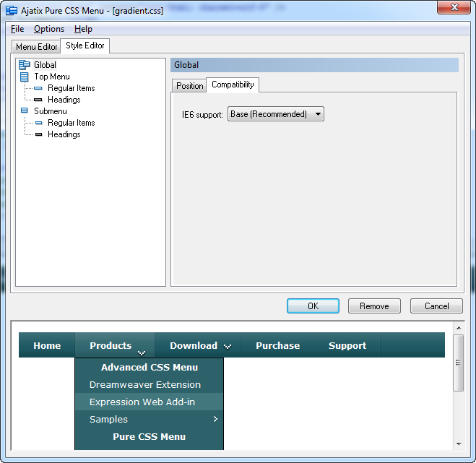Click Purchase in the menu preview
The image size is (476, 463).
coord(277,345)
